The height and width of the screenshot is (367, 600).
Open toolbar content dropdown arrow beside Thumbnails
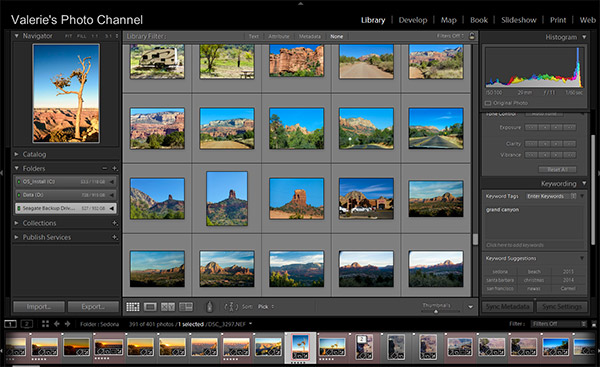470,307
